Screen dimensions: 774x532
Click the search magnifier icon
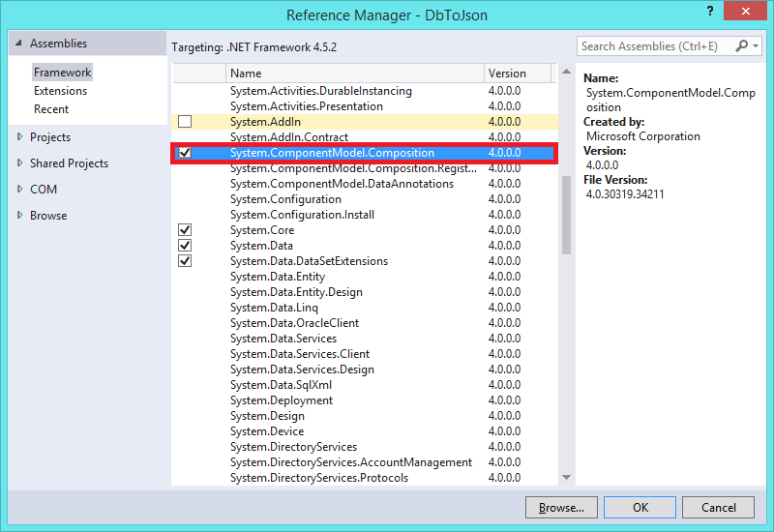click(x=742, y=45)
